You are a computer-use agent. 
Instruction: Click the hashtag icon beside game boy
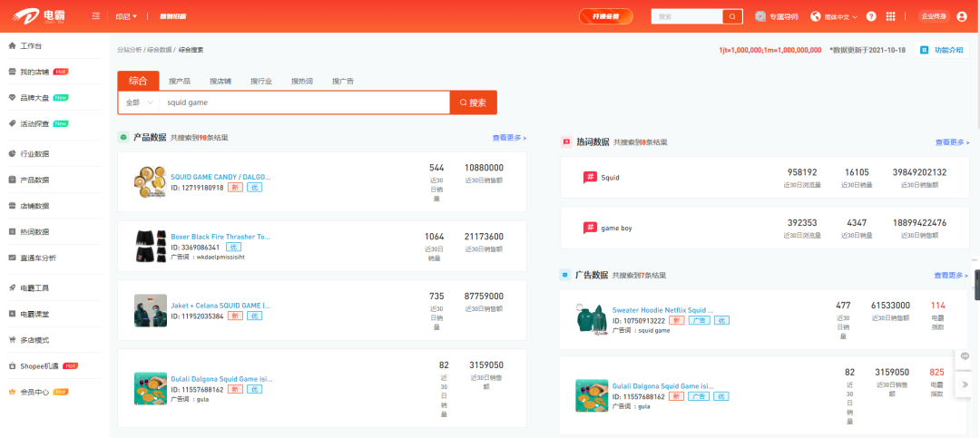coord(590,228)
